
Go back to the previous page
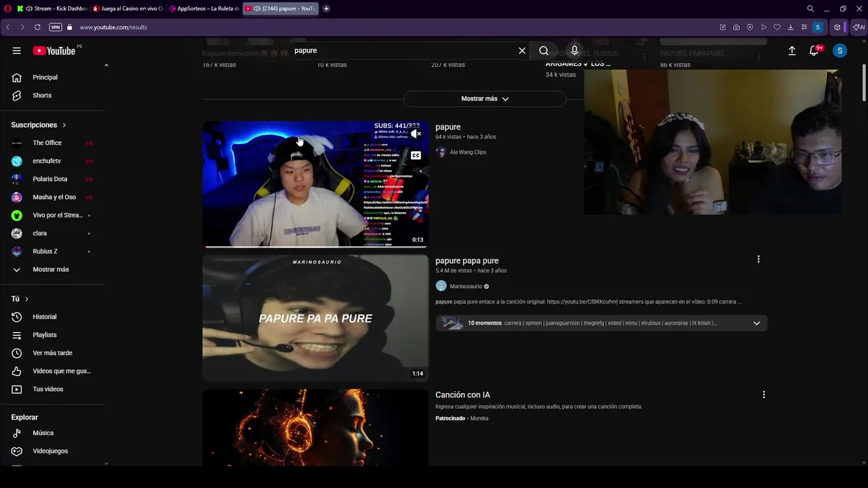click(7, 27)
